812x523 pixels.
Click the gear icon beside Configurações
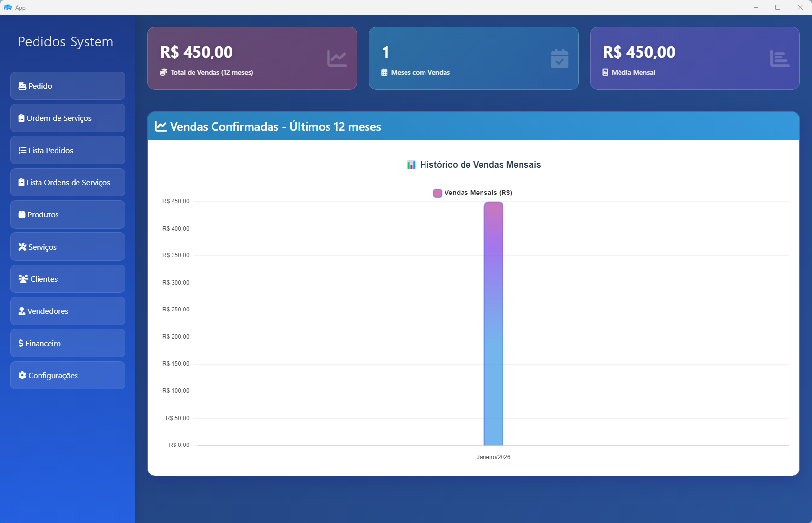22,375
